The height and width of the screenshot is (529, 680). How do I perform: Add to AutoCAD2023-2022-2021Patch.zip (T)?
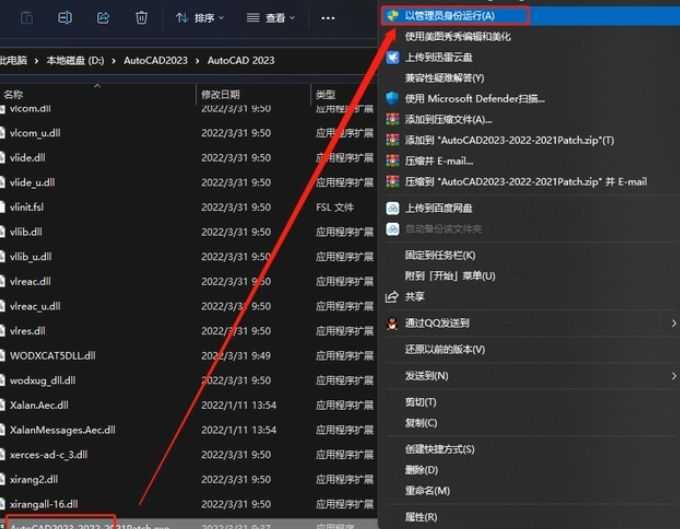click(509, 140)
